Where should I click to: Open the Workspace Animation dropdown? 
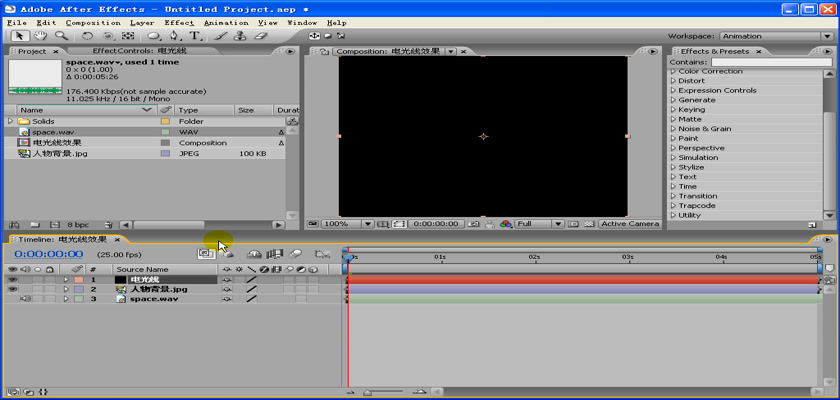coord(776,36)
